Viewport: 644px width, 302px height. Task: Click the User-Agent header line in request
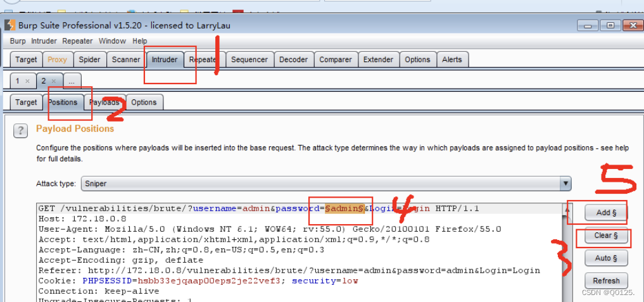pos(270,229)
